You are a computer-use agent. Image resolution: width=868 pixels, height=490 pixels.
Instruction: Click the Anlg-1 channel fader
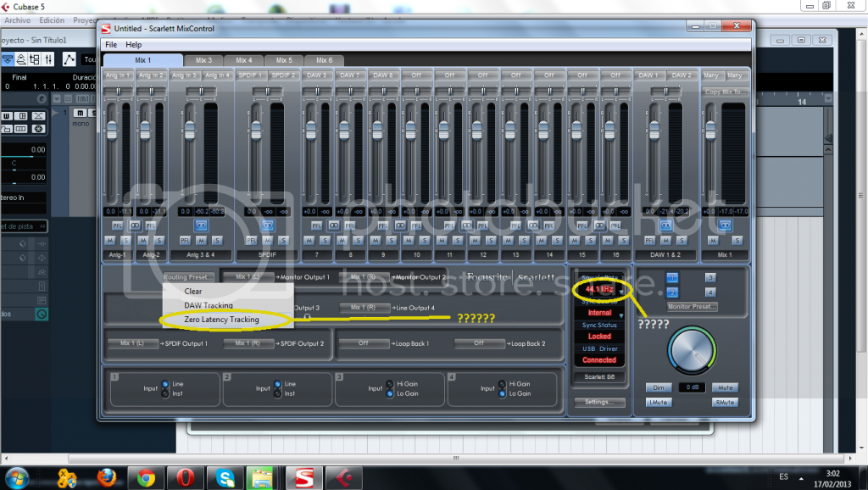(x=113, y=131)
